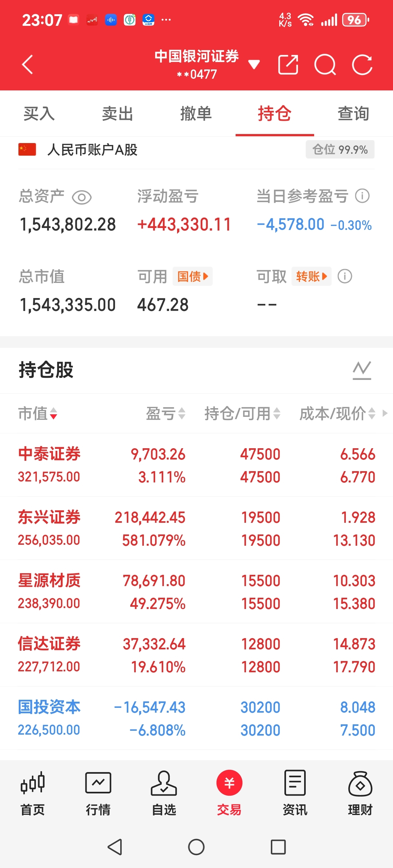The width and height of the screenshot is (393, 868).
Task: Toggle total assets visibility eye icon
Action: 82,197
